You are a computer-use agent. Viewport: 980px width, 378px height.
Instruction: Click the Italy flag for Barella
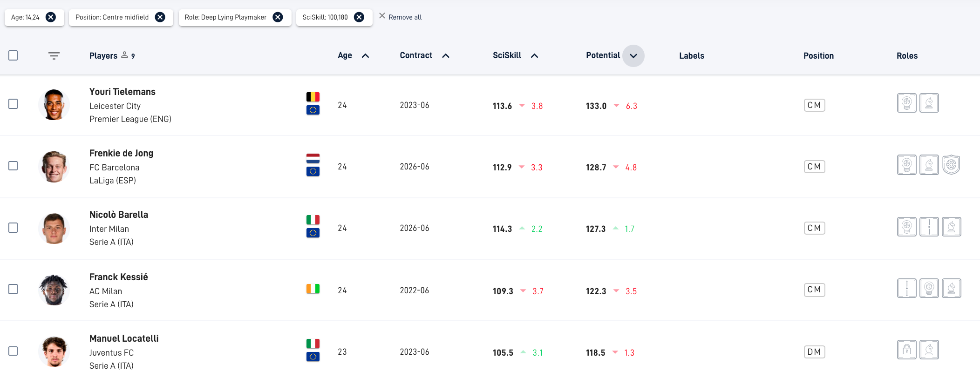[x=313, y=220]
